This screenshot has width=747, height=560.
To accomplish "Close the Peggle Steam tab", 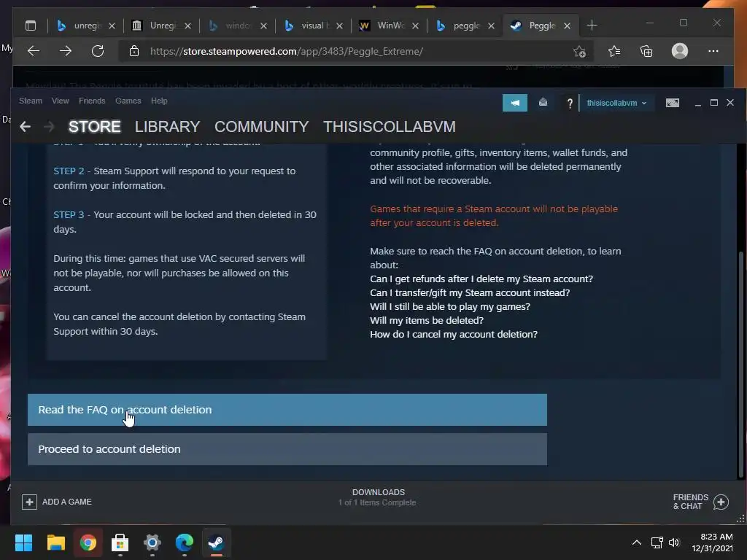I will [567, 26].
